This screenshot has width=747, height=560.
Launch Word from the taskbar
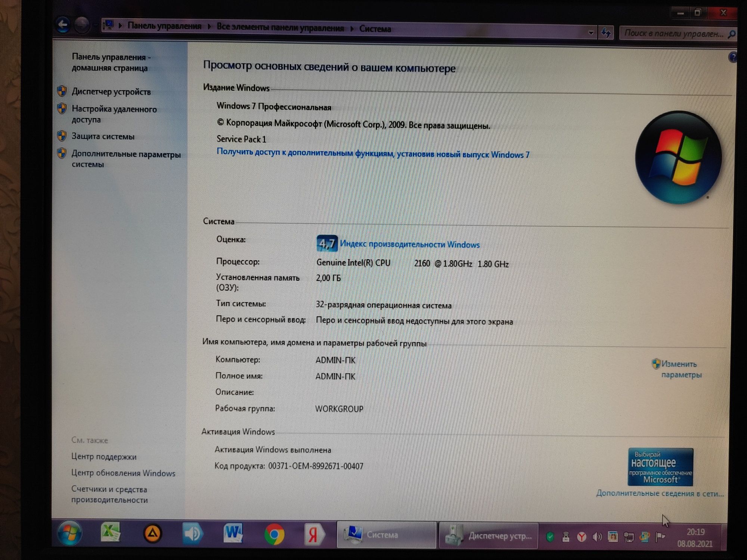pyautogui.click(x=233, y=533)
